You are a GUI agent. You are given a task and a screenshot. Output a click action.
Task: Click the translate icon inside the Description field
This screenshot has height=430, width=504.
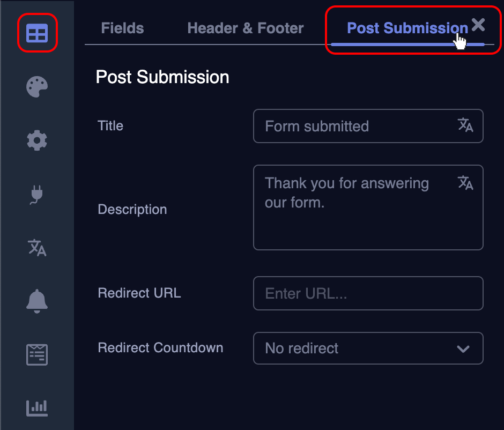(465, 183)
